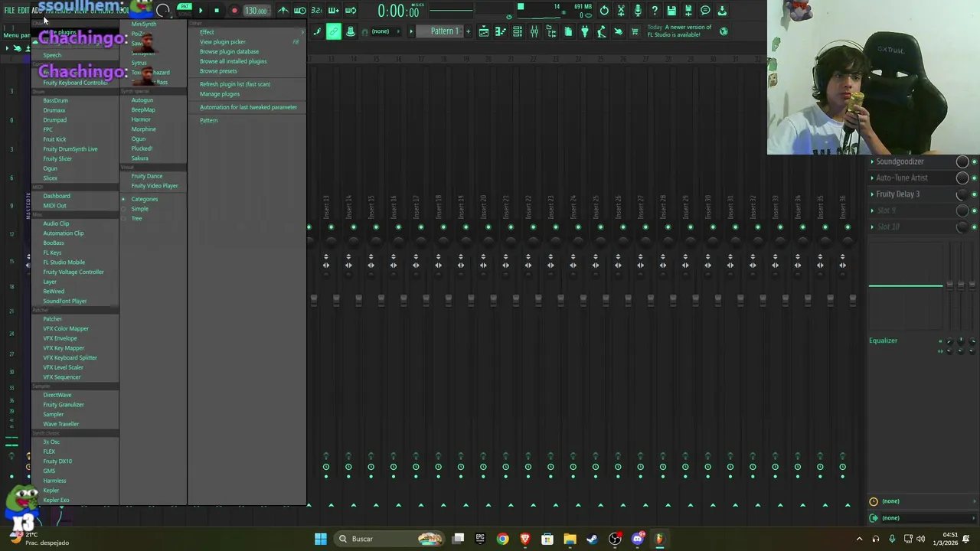Click the red Record button
Image resolution: width=980 pixels, height=551 pixels.
pos(234,11)
